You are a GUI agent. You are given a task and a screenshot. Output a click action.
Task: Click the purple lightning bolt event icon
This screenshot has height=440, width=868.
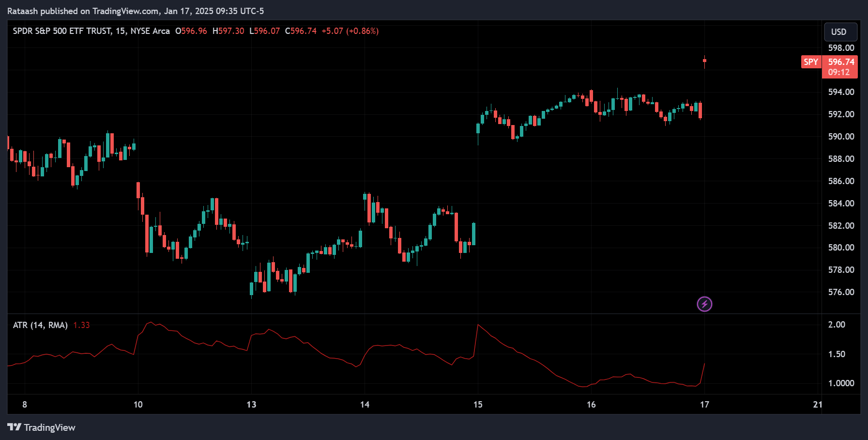point(704,304)
